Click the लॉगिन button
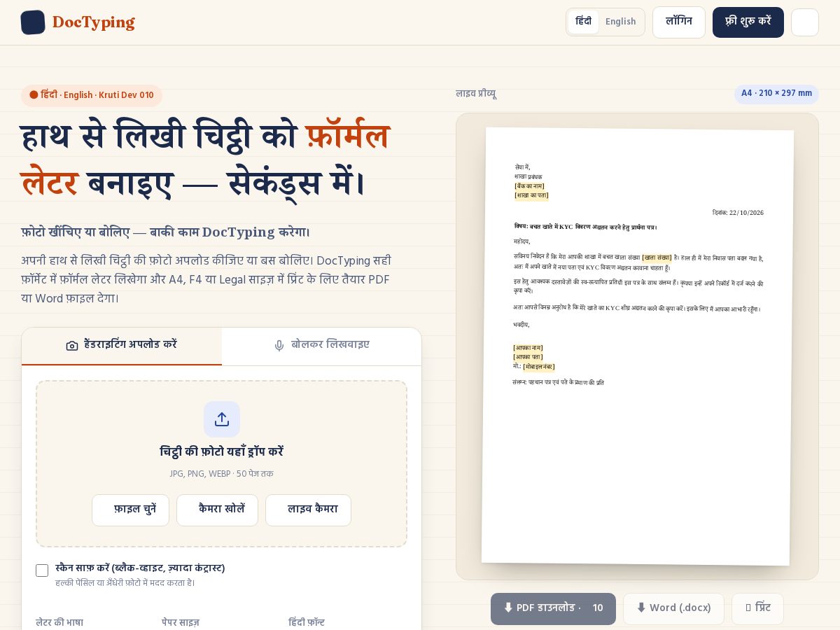The image size is (840, 630). pos(679,22)
